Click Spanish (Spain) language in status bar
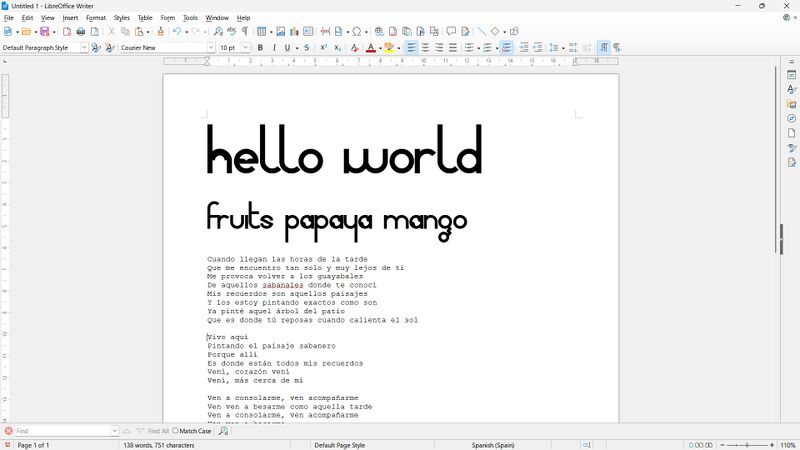The width and height of the screenshot is (800, 450). click(x=493, y=445)
